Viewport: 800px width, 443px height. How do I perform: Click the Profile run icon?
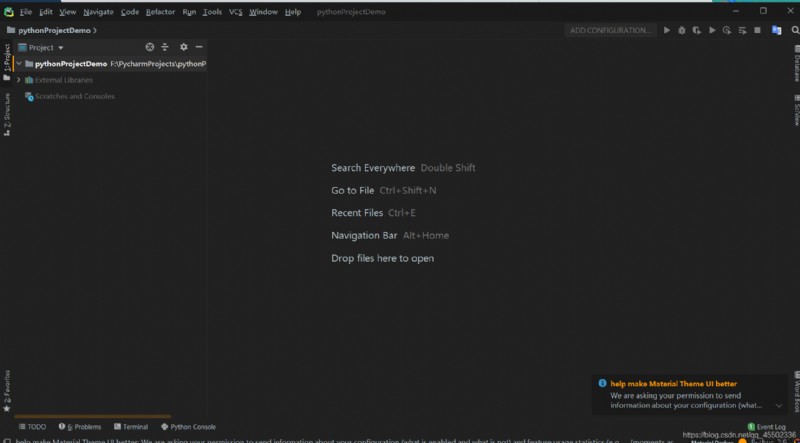click(x=712, y=30)
